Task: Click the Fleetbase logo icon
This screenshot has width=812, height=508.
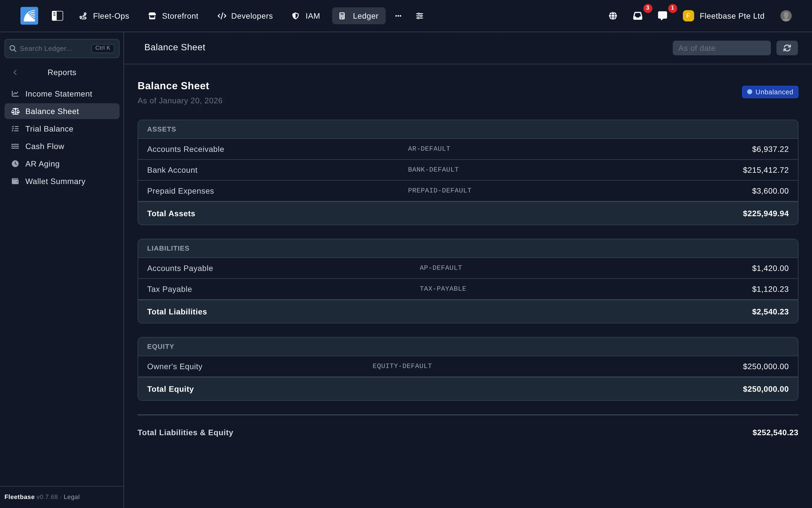Action: point(29,16)
